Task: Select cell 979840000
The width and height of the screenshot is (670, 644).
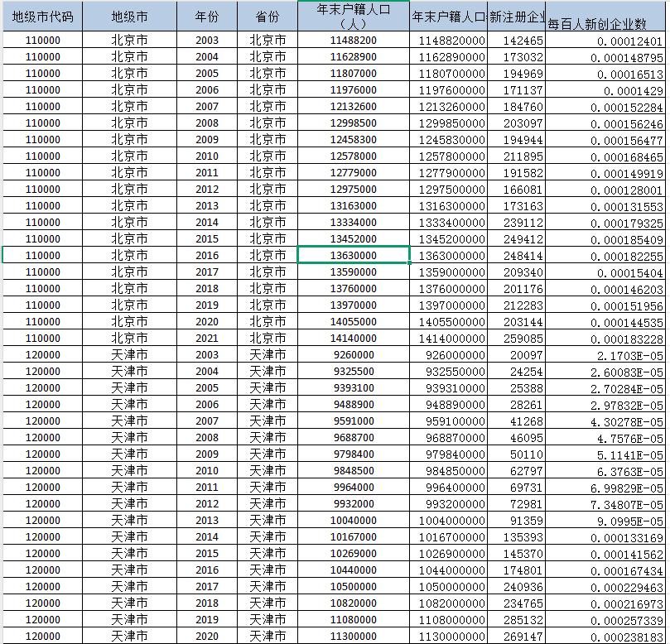Action: click(448, 454)
